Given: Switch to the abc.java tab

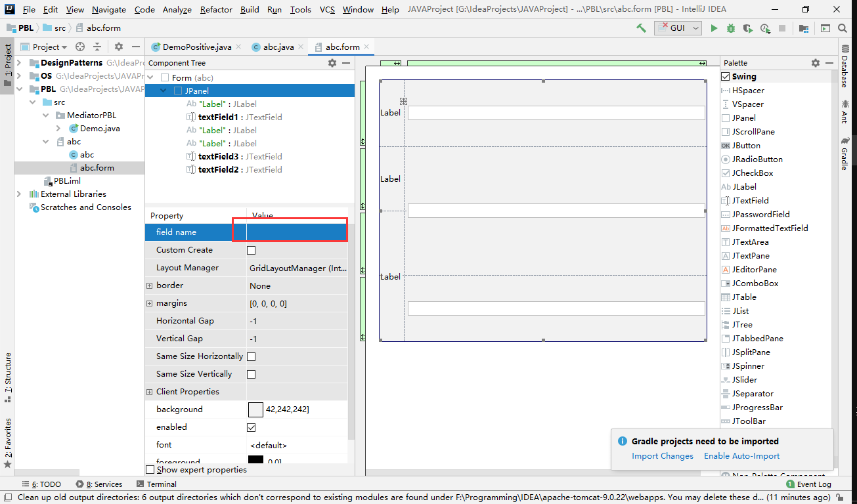Looking at the screenshot, I should tap(278, 47).
